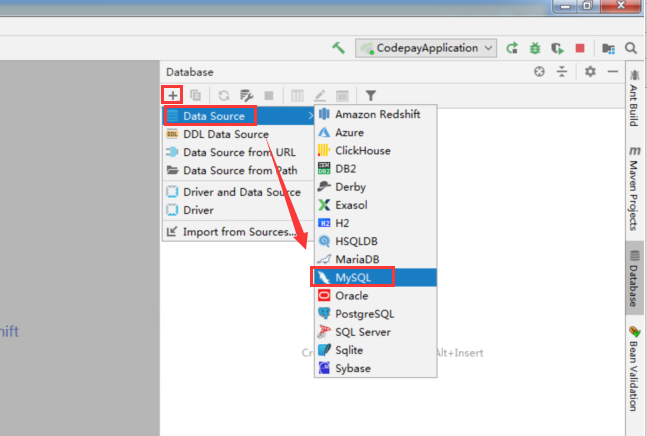Open data source properties wrench icon
647x436 pixels.
pyautogui.click(x=246, y=96)
